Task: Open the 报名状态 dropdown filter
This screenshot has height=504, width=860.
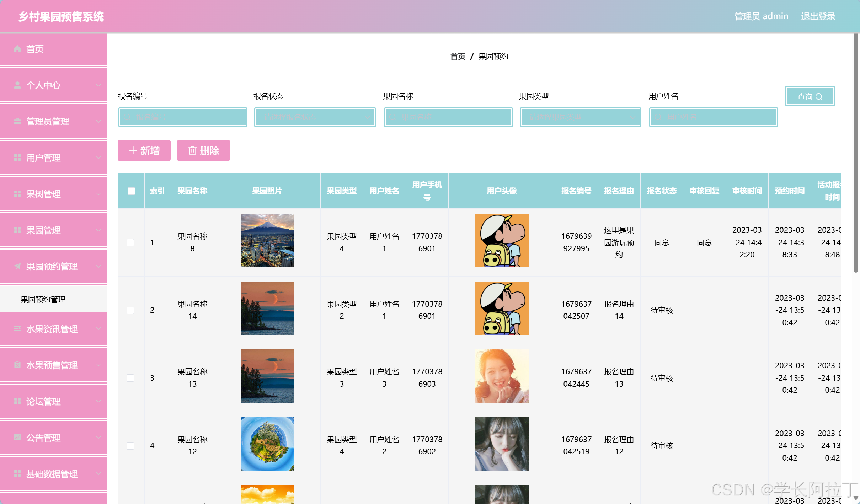Action: click(315, 117)
